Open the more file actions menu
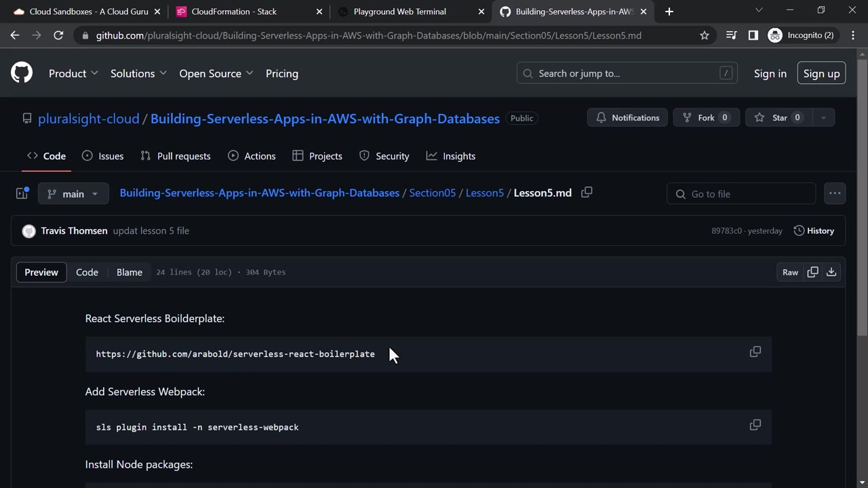The image size is (868, 488). point(835,193)
